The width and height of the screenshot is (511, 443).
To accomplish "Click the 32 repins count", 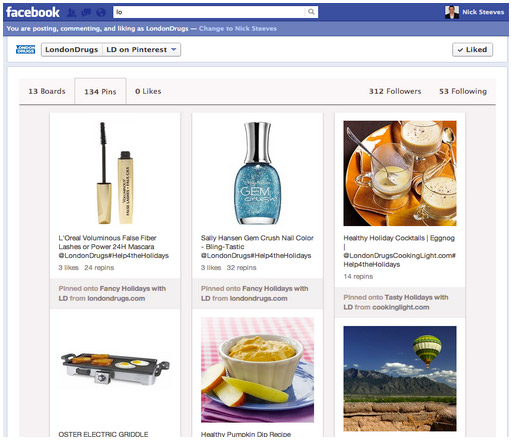I will (x=241, y=268).
